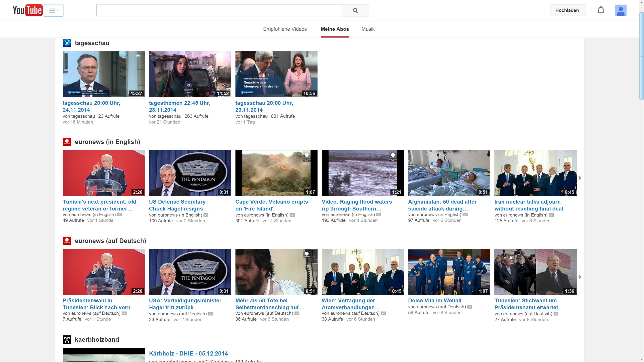Click the kaerbholzband channel icon
This screenshot has height=362, width=644.
[67, 339]
